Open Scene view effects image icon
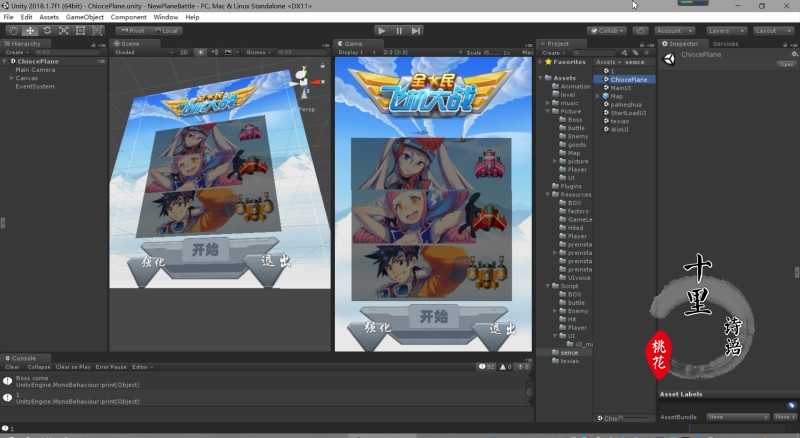This screenshot has width=800, height=438. point(228,52)
